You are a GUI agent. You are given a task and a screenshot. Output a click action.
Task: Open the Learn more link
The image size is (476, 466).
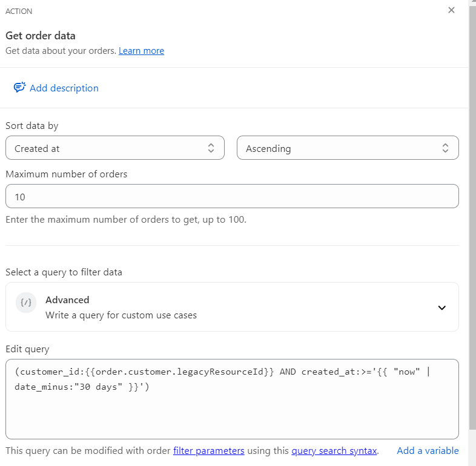[x=141, y=51]
